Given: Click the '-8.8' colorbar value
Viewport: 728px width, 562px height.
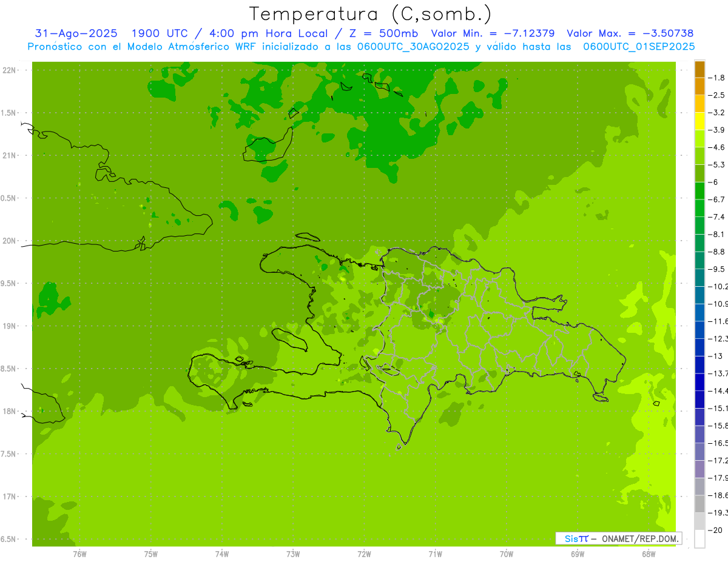Looking at the screenshot, I should coord(718,252).
